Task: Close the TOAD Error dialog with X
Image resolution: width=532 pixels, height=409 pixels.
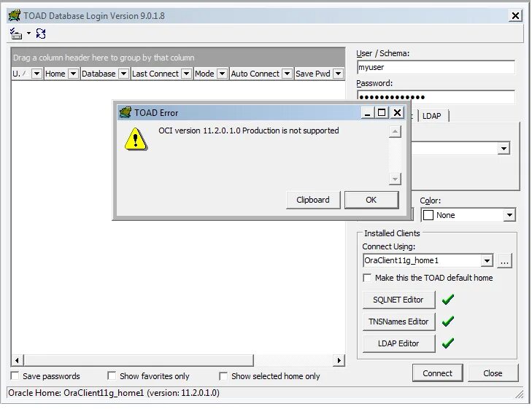Action: tap(397, 112)
